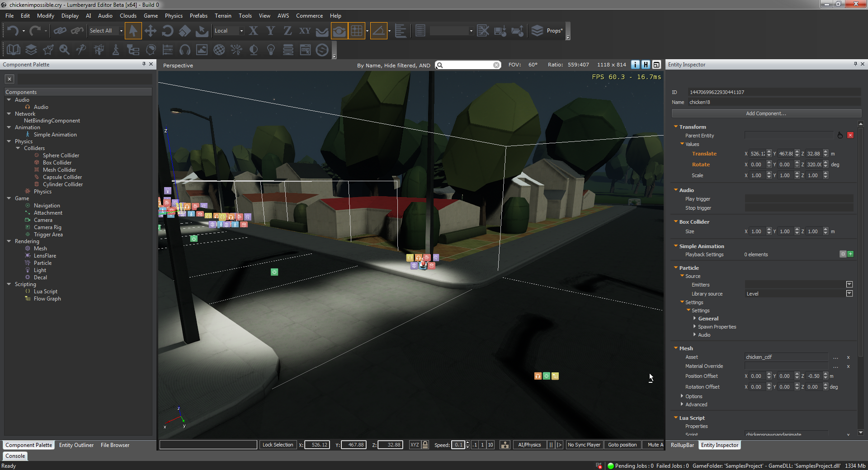Click the Layers stack icon beside Props
The height and width of the screenshot is (470, 868).
[537, 31]
